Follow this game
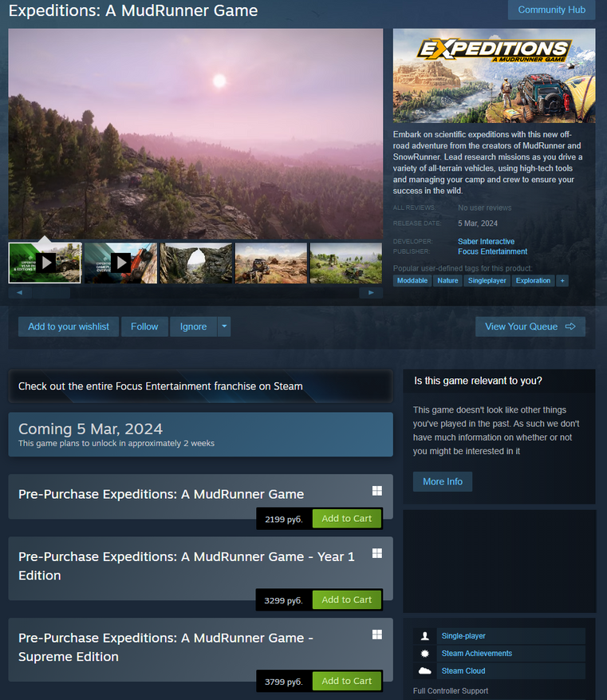The height and width of the screenshot is (700, 607). (x=144, y=326)
